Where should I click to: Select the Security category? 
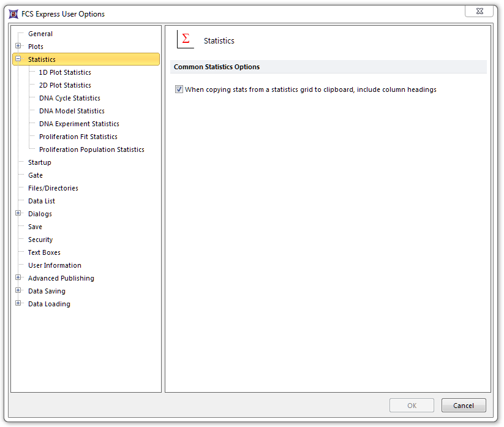click(x=40, y=240)
